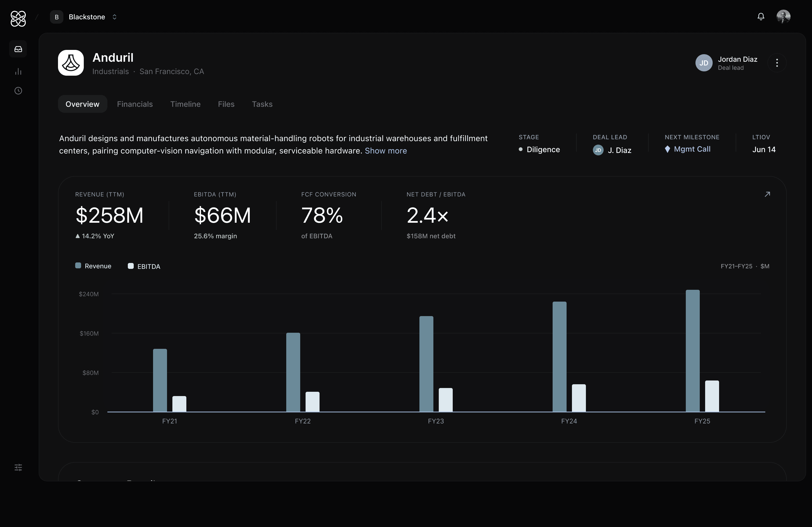Click Jordan Diaz JD avatar in header

[704, 63]
